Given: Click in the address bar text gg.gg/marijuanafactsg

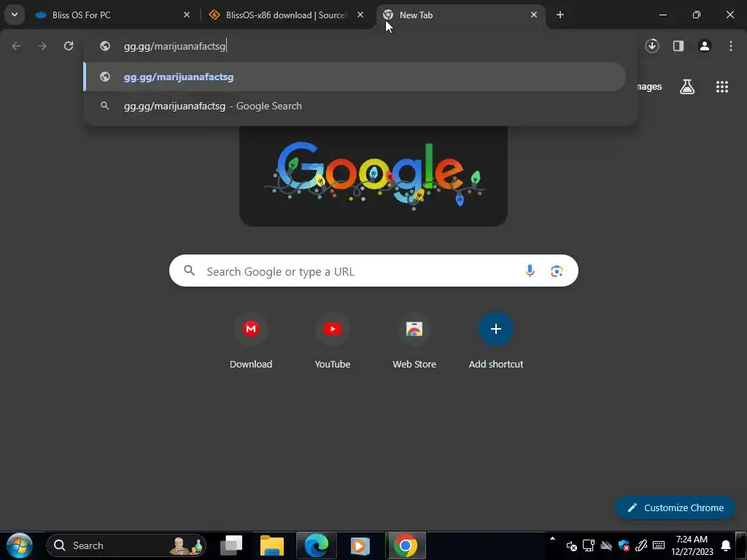Looking at the screenshot, I should (x=174, y=46).
